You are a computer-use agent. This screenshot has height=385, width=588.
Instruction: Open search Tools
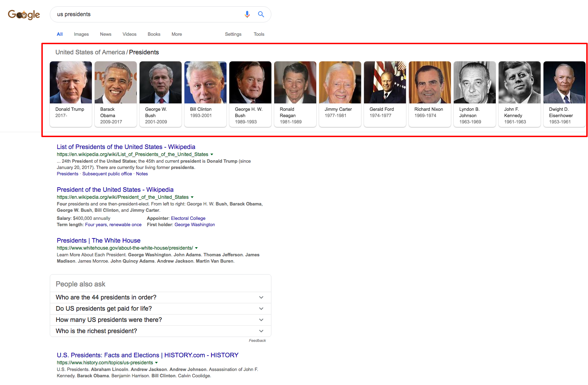259,34
